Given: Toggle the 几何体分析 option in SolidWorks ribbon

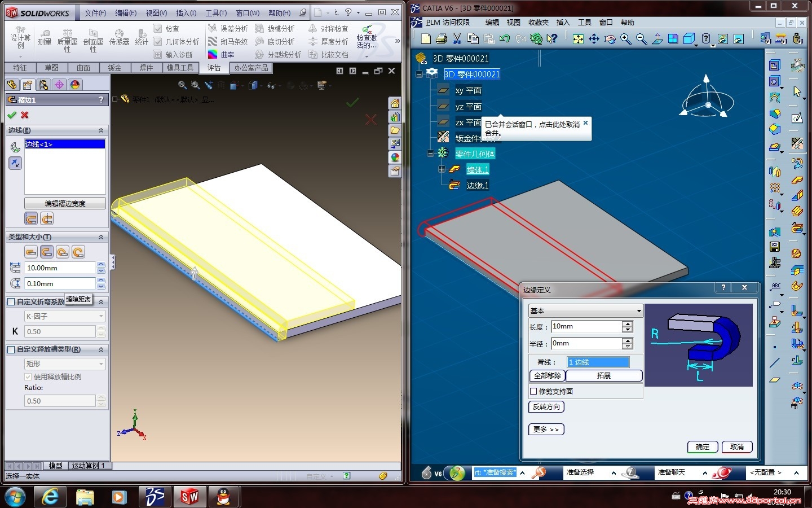Looking at the screenshot, I should pos(158,42).
